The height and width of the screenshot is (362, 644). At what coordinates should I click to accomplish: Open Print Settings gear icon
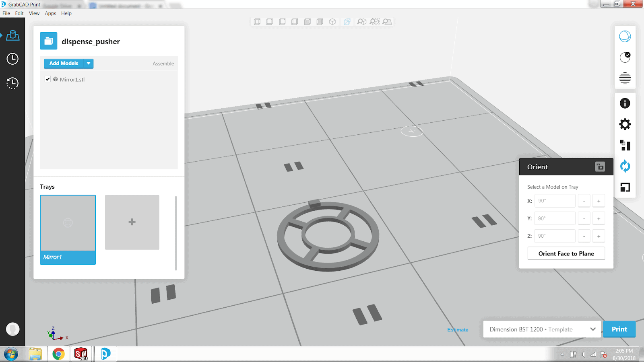625,124
